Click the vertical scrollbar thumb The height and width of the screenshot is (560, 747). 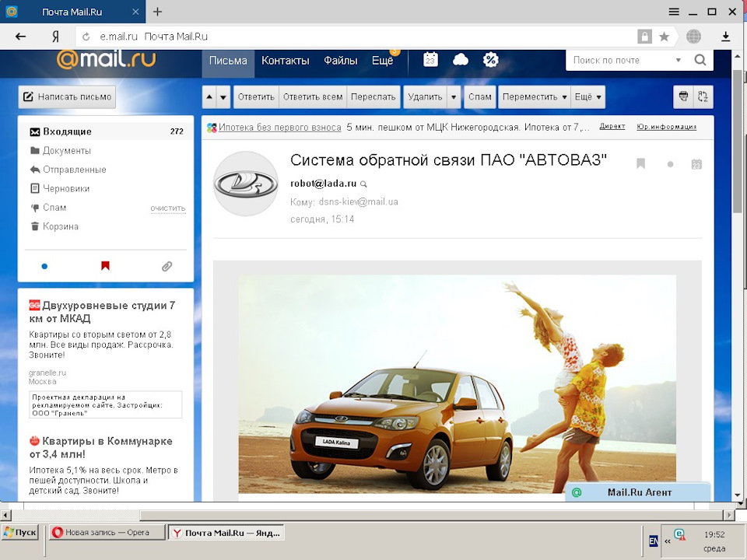[738, 142]
